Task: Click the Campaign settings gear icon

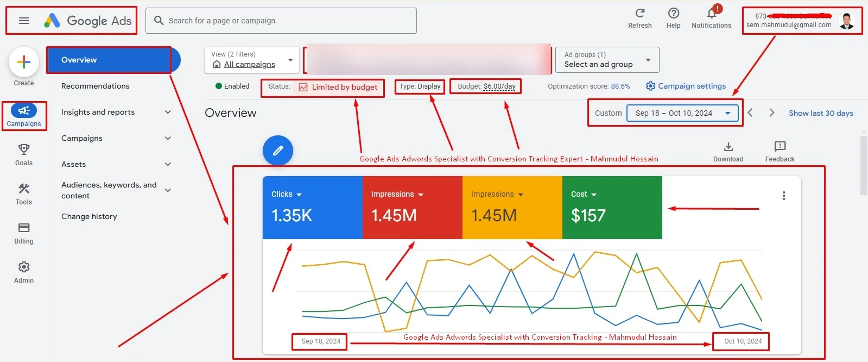Action: 650,86
